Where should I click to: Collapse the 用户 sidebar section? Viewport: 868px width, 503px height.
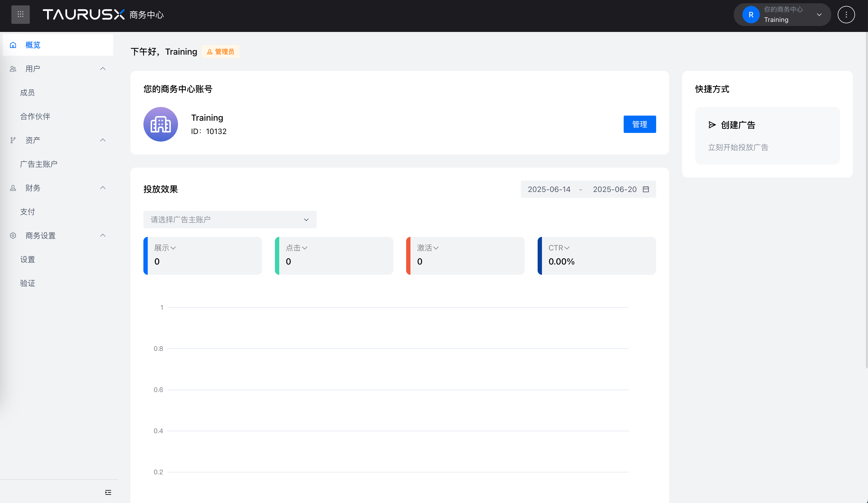[x=103, y=68]
